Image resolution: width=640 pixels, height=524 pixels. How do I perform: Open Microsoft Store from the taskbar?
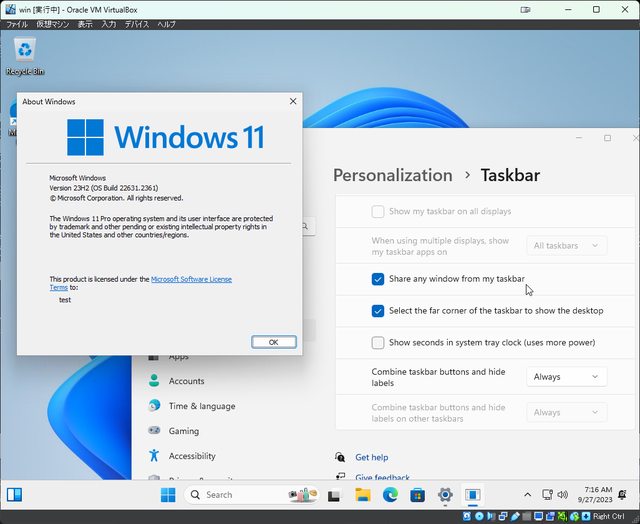[x=418, y=495]
